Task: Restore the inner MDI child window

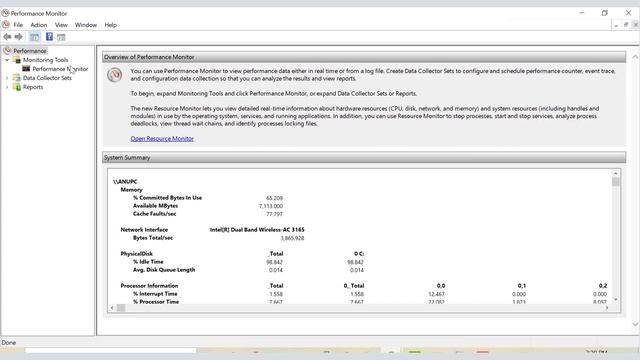Action: (626, 25)
